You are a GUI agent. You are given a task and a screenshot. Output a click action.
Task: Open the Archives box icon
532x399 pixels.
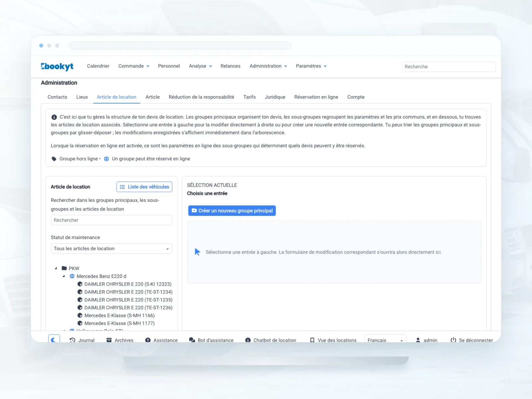coord(109,340)
